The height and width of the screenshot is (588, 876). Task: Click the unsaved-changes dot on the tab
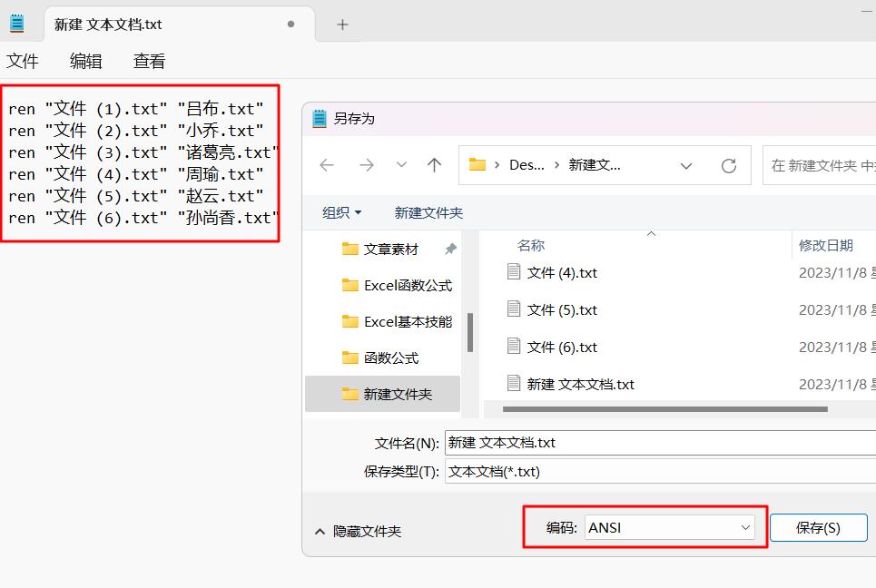[290, 24]
